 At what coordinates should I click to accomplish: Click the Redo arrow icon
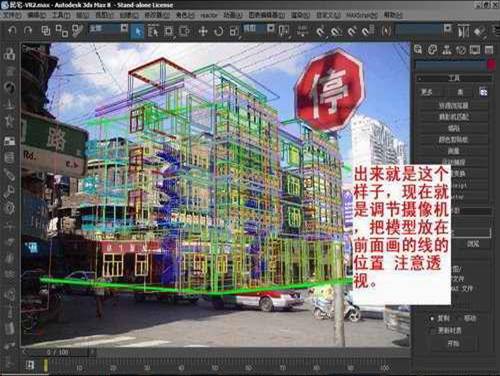pos(28,31)
